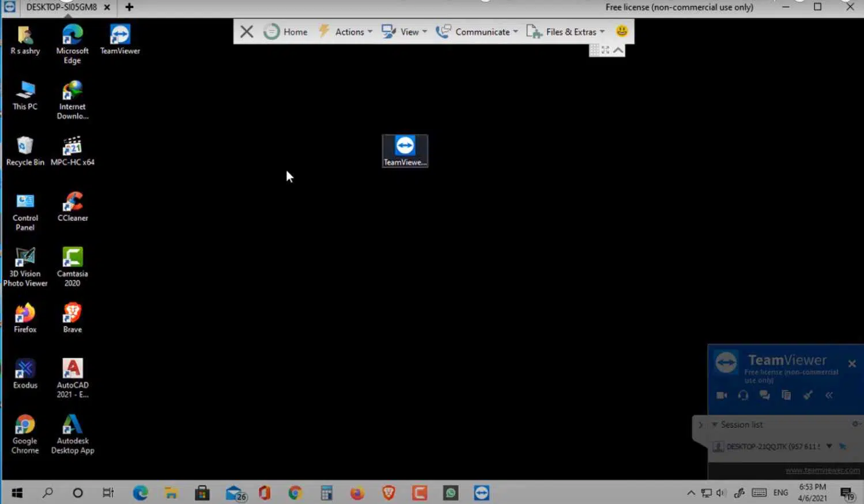This screenshot has width=864, height=504.
Task: Select the Internet Download Manager icon
Action: pyautogui.click(x=73, y=100)
